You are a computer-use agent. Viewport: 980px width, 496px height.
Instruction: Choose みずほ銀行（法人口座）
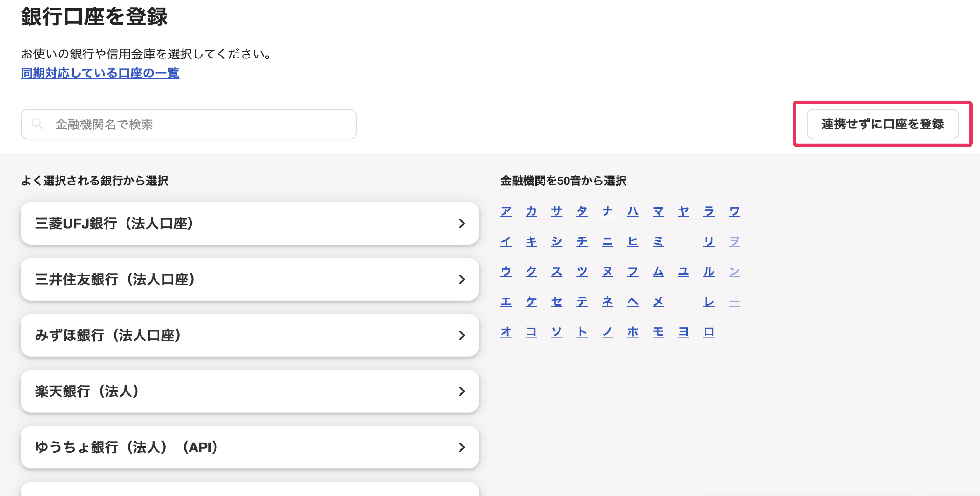point(250,335)
